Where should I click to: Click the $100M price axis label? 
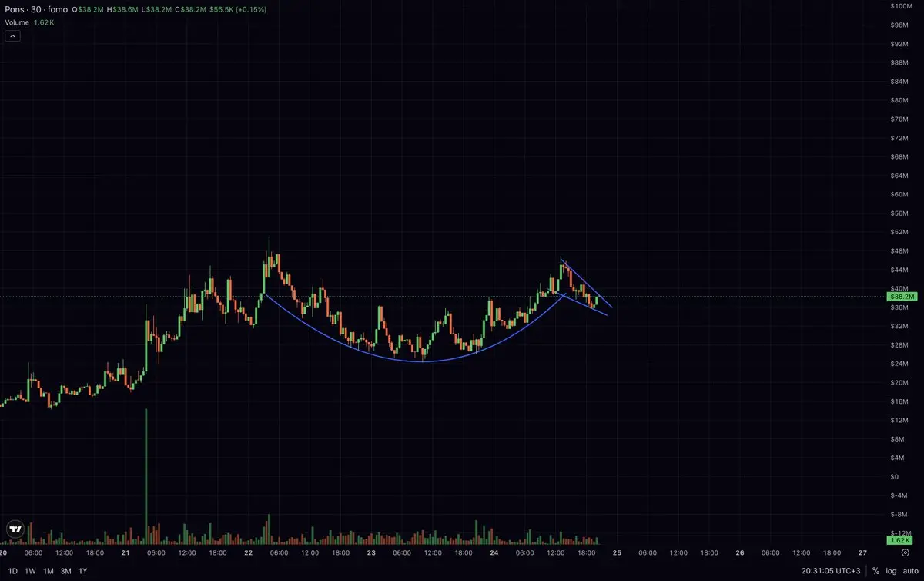coord(902,6)
